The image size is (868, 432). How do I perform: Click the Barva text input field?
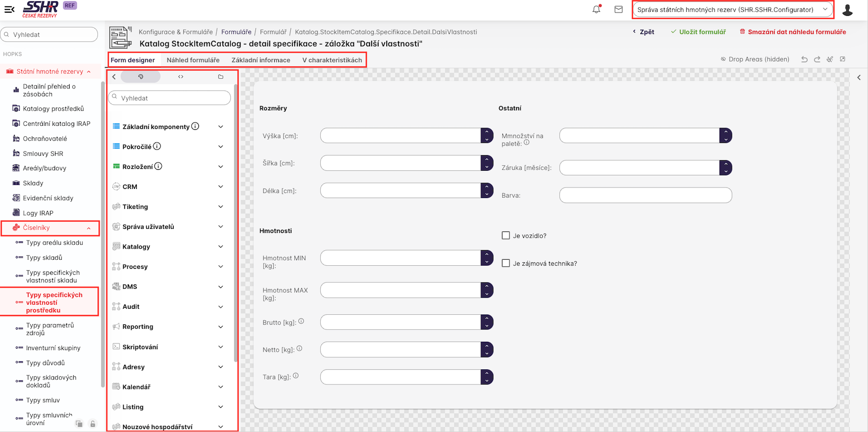tap(645, 195)
